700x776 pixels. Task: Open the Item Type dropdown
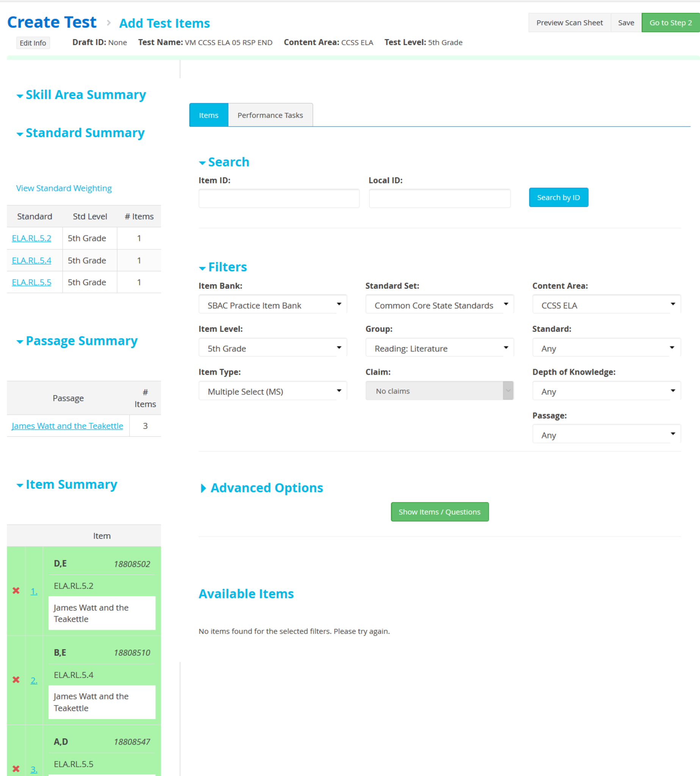[x=273, y=391]
